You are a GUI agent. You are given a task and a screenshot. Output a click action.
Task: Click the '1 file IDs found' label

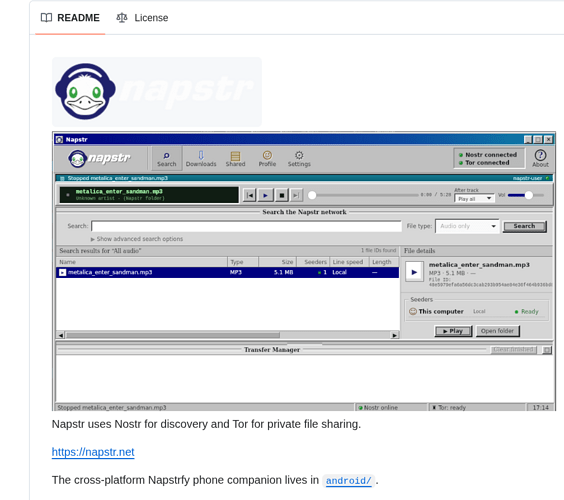pyautogui.click(x=378, y=250)
